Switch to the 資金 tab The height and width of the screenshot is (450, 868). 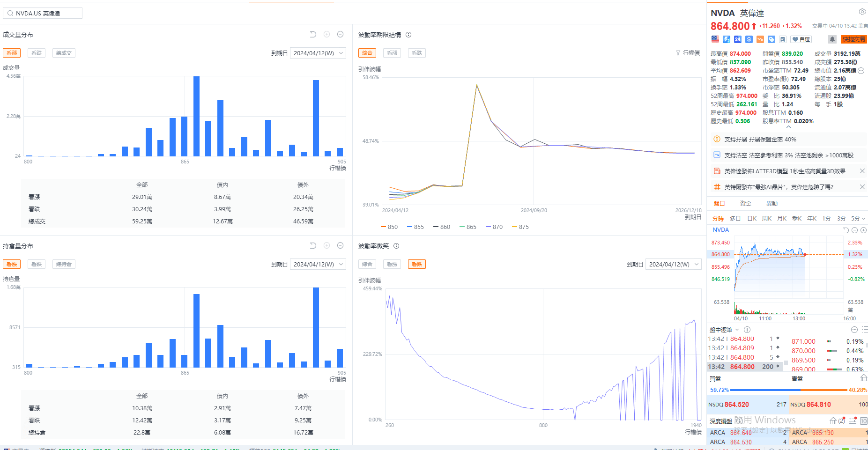(x=746, y=203)
